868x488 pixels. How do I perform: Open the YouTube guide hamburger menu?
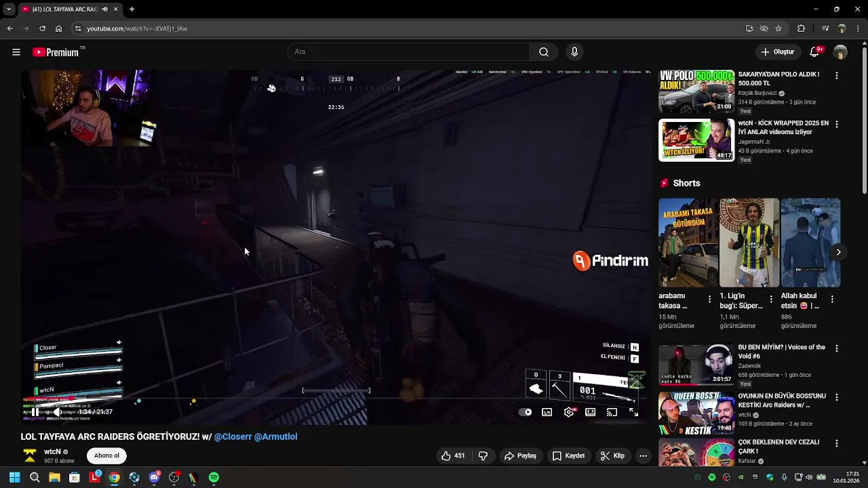(16, 52)
